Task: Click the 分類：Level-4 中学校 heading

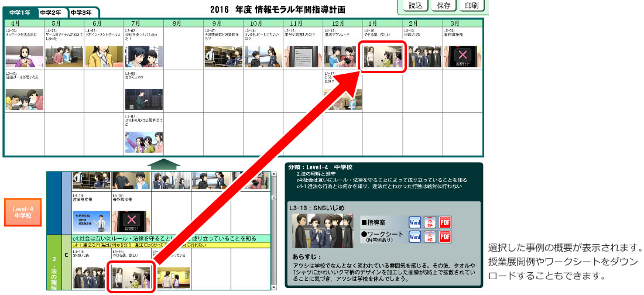Action: pyautogui.click(x=321, y=167)
